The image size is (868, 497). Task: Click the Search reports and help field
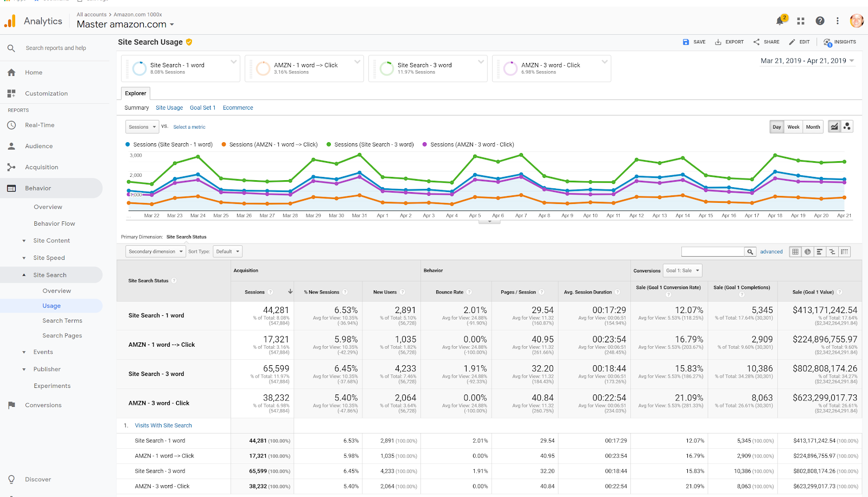(x=56, y=48)
